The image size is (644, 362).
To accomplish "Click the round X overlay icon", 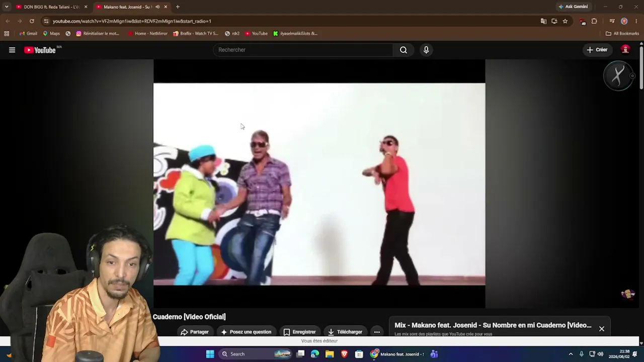I will (618, 76).
